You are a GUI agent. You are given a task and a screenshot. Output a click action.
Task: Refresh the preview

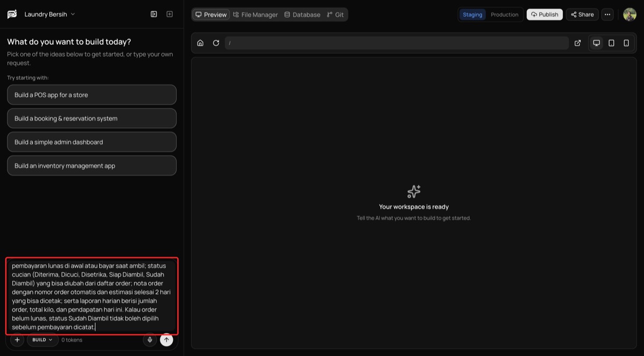click(216, 43)
